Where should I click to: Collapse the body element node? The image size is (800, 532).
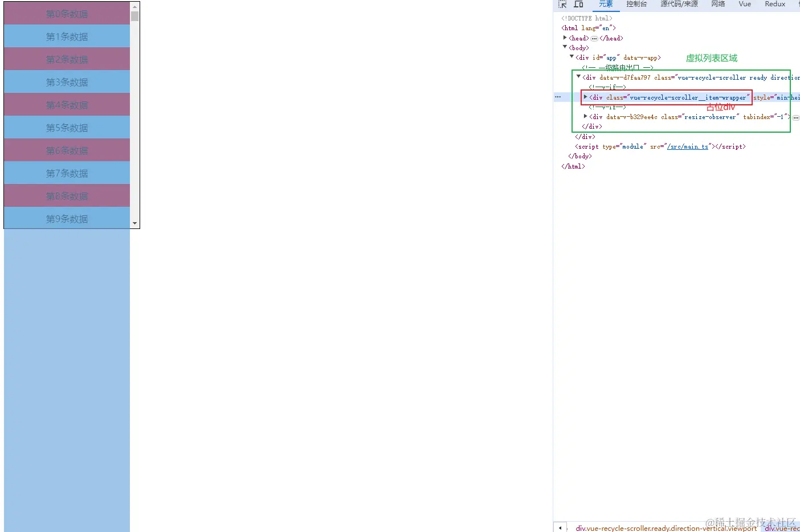[565, 47]
